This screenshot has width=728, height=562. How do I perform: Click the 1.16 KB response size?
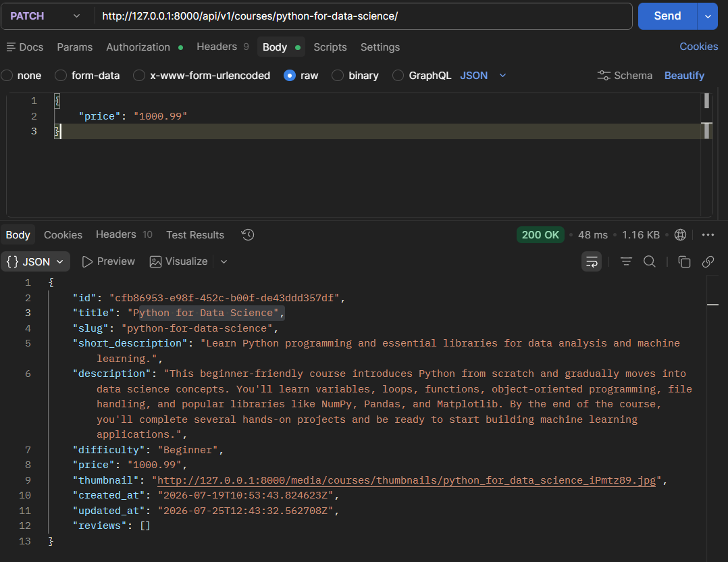pos(641,235)
